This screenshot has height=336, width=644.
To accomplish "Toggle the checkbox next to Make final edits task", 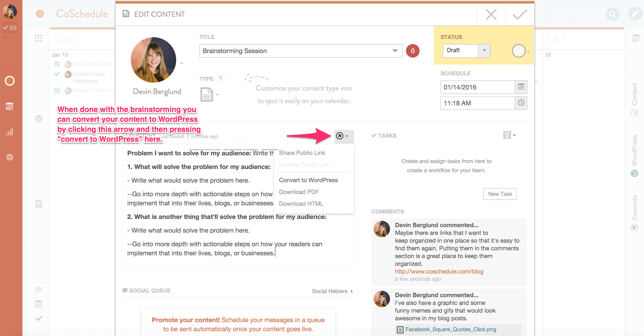I will coord(56,64).
